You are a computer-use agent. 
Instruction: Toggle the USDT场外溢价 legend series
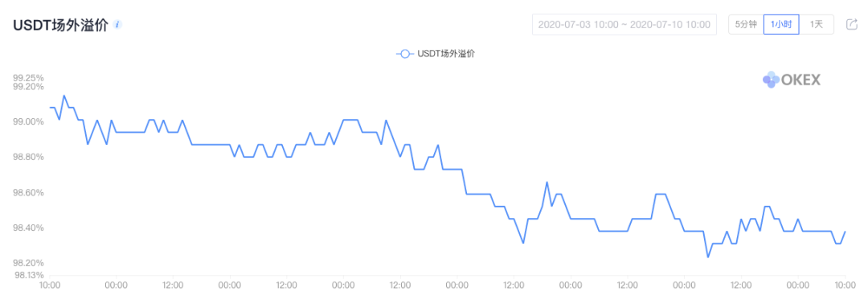tap(436, 54)
